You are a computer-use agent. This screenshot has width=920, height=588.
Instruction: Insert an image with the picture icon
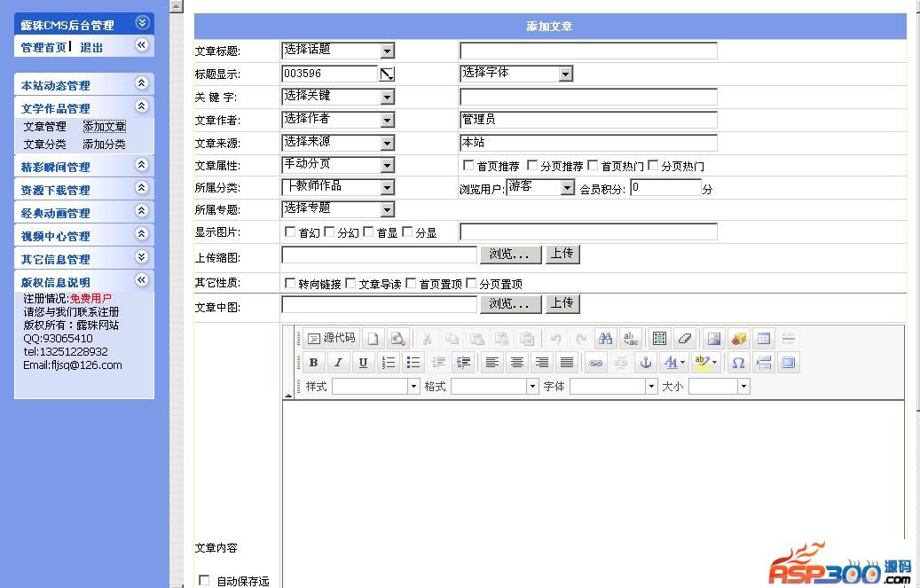(x=713, y=339)
